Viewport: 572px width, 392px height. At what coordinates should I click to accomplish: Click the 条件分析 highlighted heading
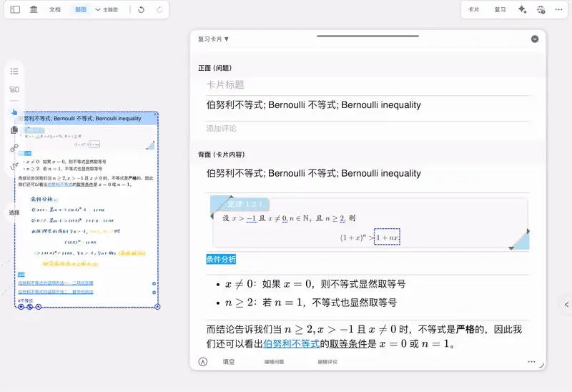(x=221, y=260)
